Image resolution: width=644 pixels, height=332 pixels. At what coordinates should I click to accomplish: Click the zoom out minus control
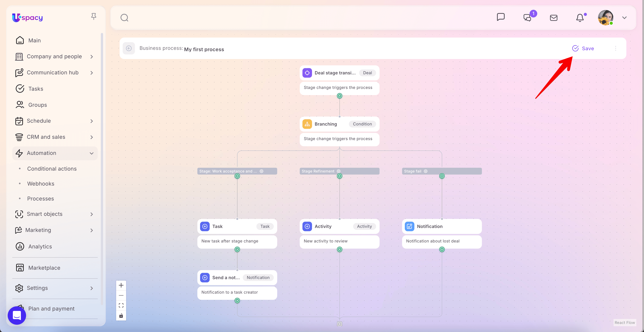coord(121,295)
